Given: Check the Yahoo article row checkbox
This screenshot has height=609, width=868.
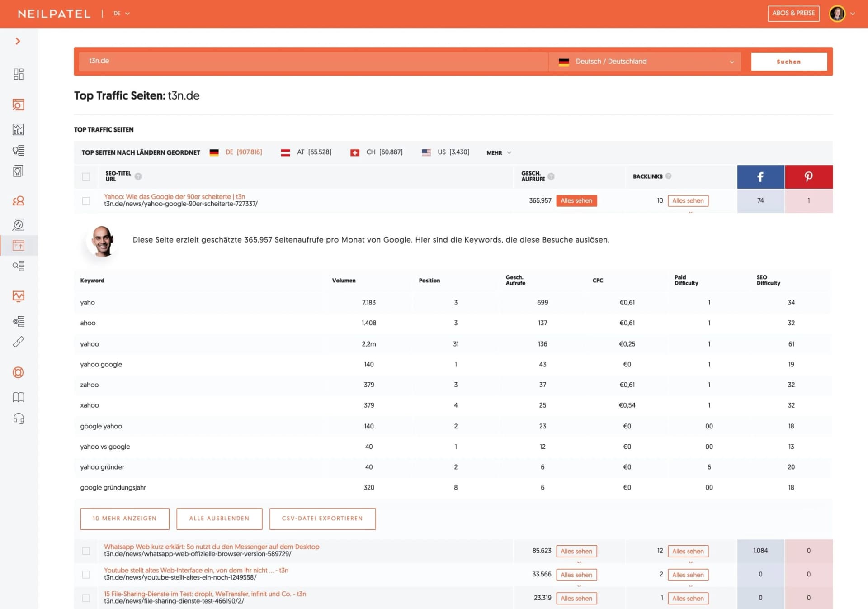Looking at the screenshot, I should click(86, 200).
